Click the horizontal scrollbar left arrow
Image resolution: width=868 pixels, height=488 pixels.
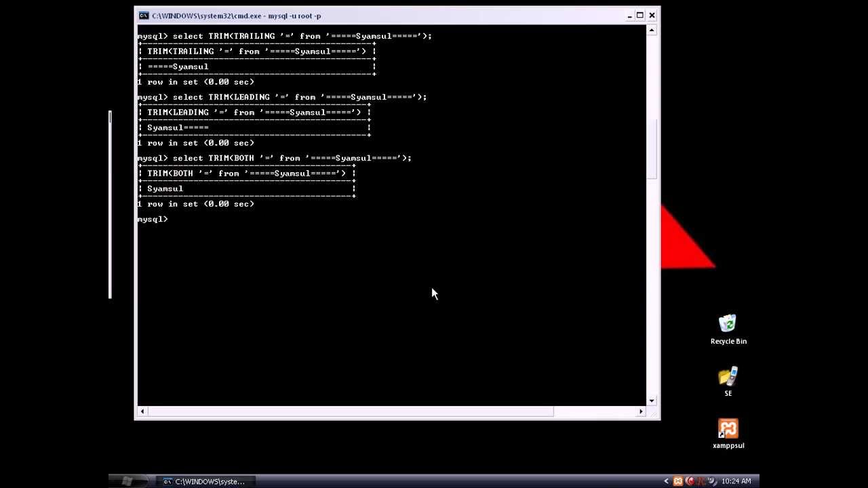[142, 411]
